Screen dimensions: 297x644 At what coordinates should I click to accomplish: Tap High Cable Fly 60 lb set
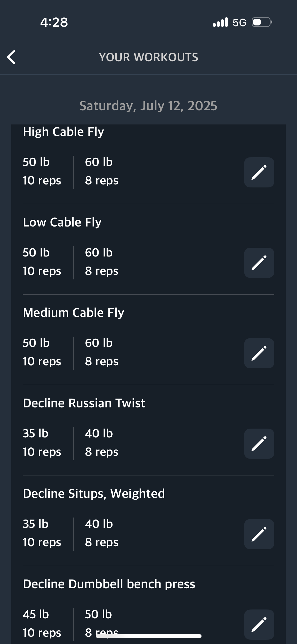tap(102, 171)
